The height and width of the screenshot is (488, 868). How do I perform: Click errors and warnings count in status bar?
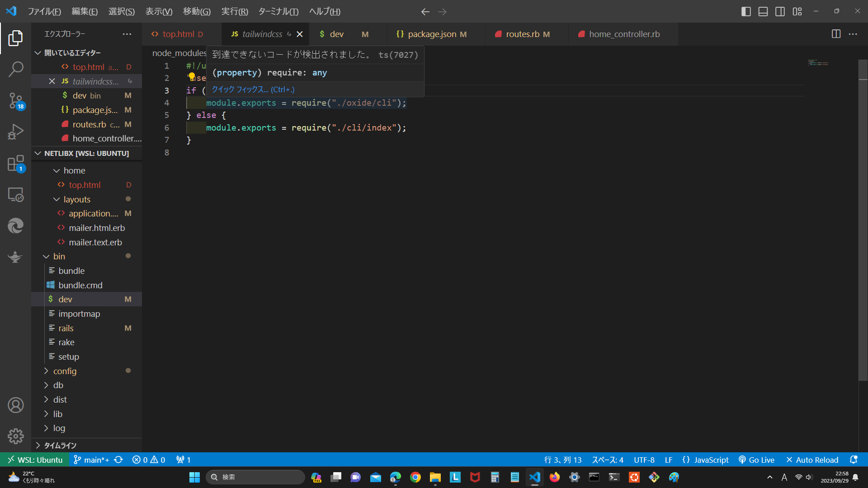149,460
